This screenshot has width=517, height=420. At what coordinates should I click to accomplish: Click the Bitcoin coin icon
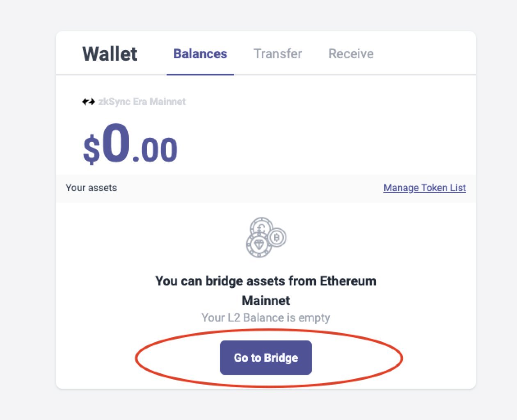coord(277,237)
